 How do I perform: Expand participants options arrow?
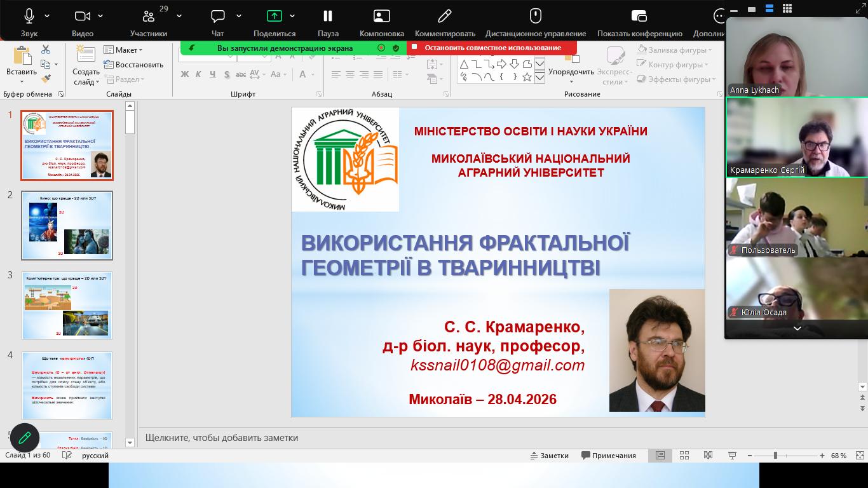(179, 16)
